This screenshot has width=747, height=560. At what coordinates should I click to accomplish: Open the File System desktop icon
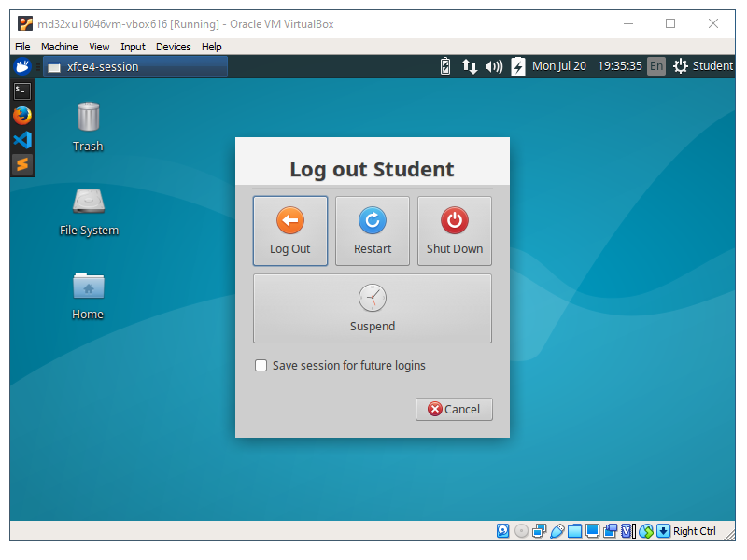point(88,202)
